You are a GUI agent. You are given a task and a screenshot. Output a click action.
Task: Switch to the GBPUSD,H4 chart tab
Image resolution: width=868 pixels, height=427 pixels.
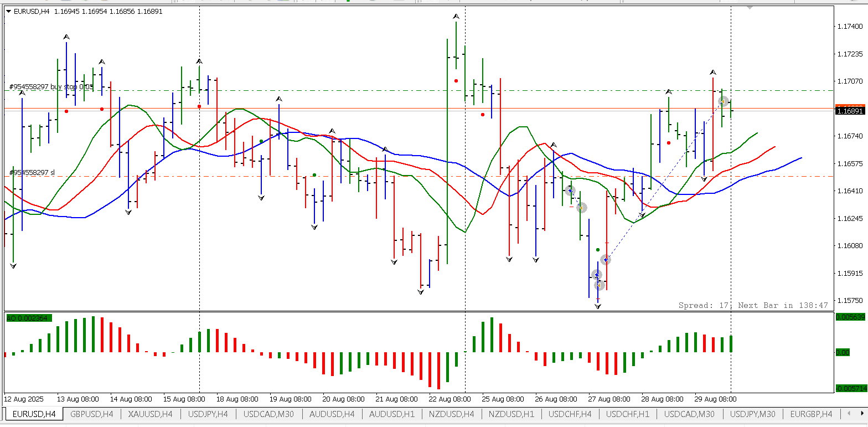tap(92, 414)
